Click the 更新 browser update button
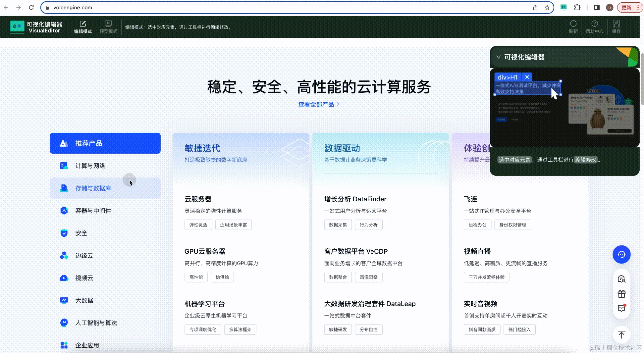 pos(629,7)
